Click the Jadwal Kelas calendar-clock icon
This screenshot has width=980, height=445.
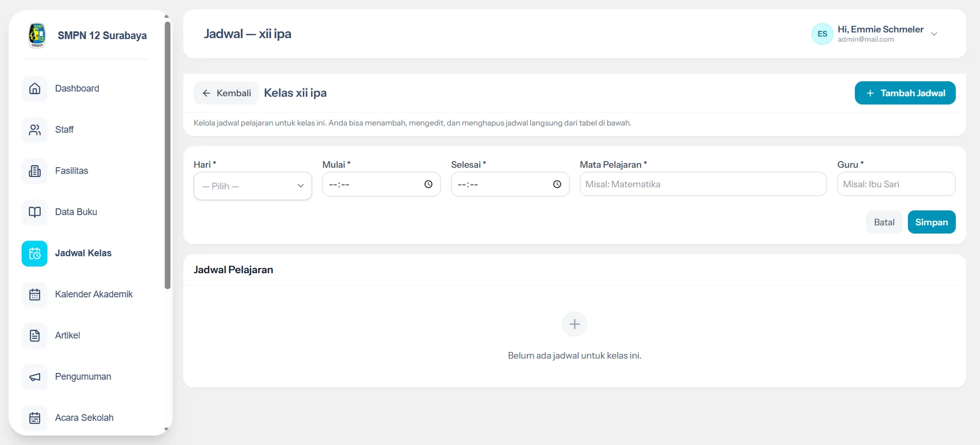35,253
